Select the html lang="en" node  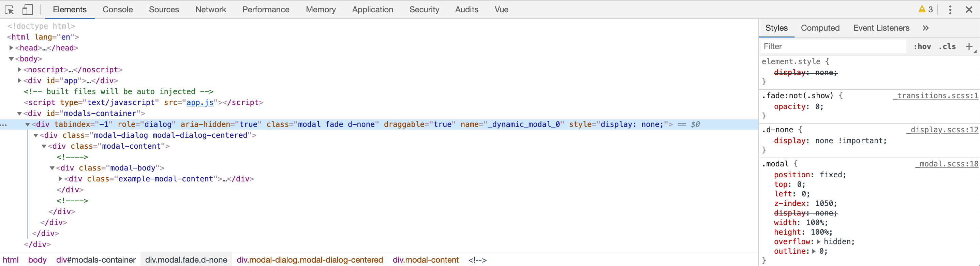[x=43, y=37]
